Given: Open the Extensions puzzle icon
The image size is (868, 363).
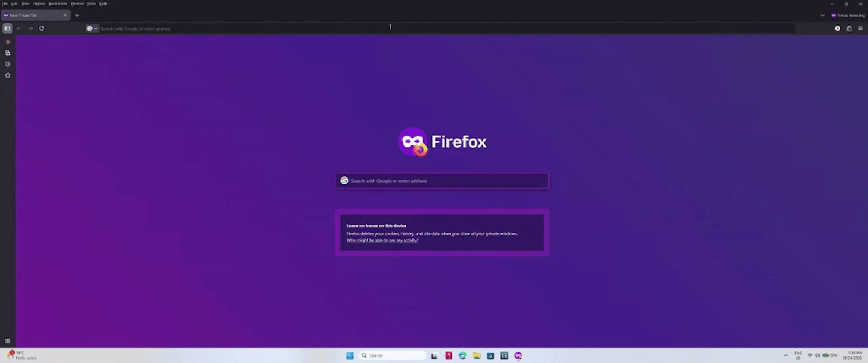Looking at the screenshot, I should pos(849,28).
